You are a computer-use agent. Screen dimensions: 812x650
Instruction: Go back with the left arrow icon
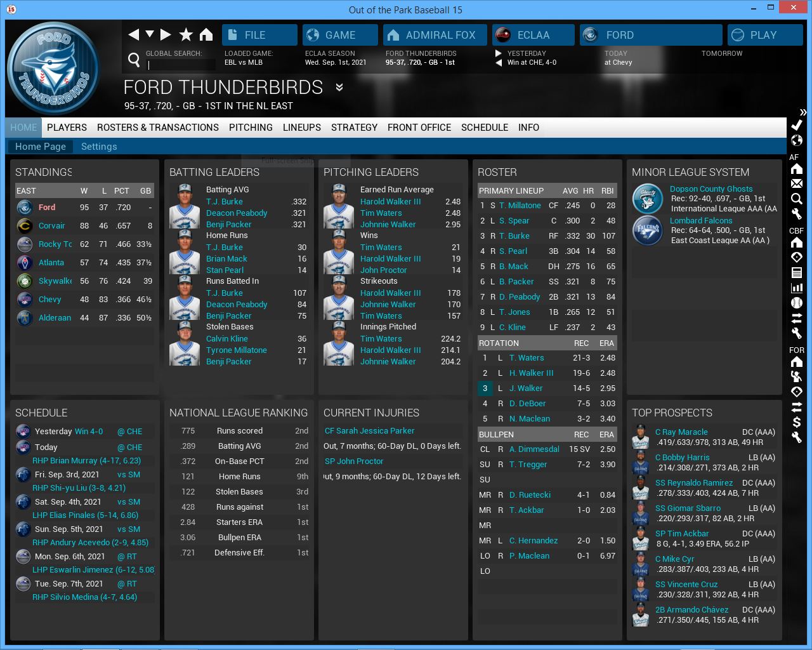[133, 34]
